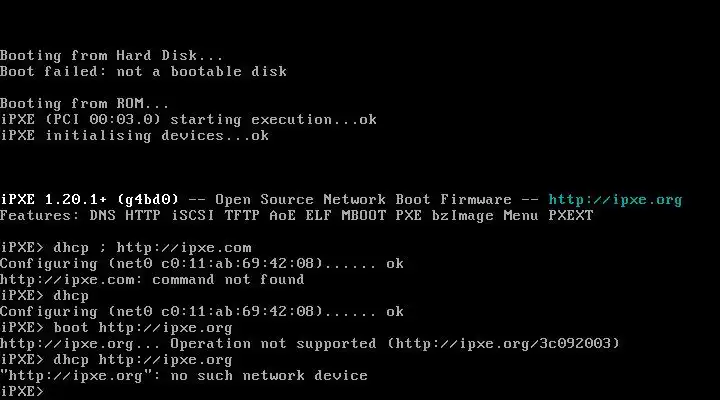Click the word "Features:" in the features line
The width and height of the screenshot is (720, 400).
tap(40, 215)
